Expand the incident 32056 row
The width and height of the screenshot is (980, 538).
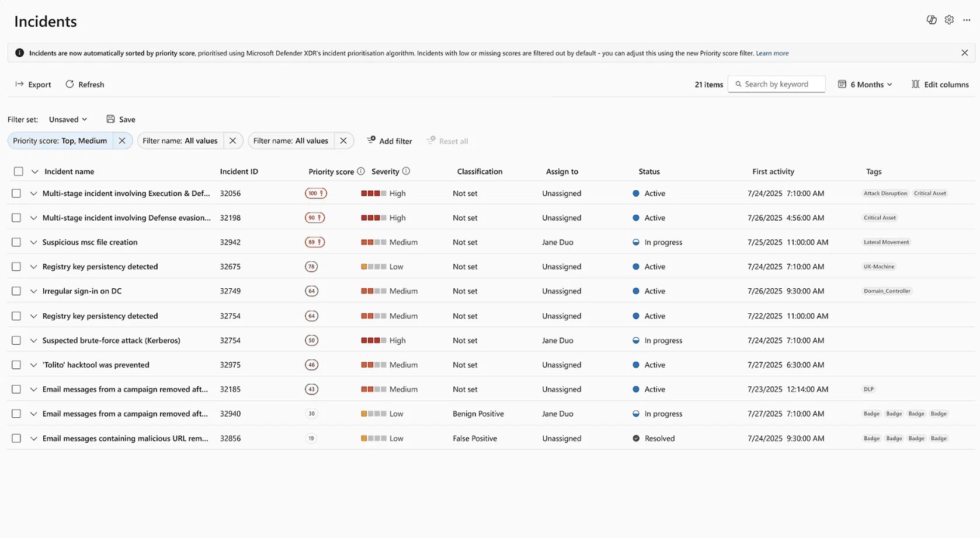(x=33, y=194)
